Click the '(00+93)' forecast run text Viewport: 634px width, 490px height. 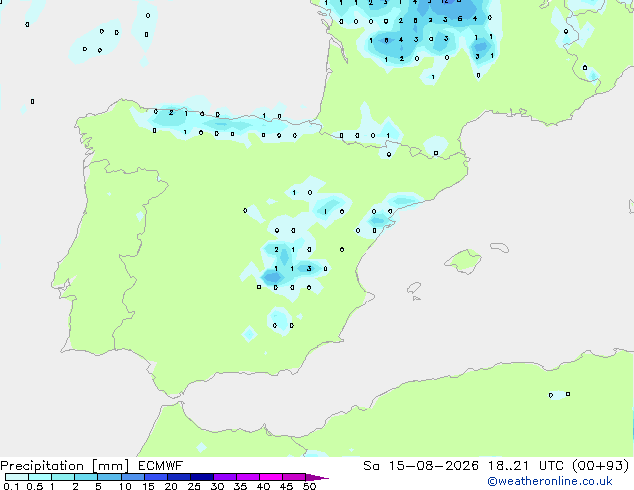coord(601,466)
